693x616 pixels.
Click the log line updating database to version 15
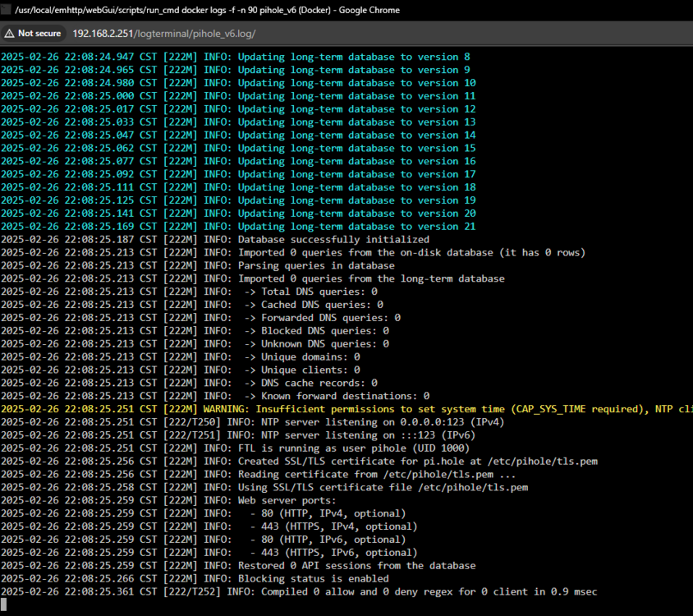[x=239, y=148]
